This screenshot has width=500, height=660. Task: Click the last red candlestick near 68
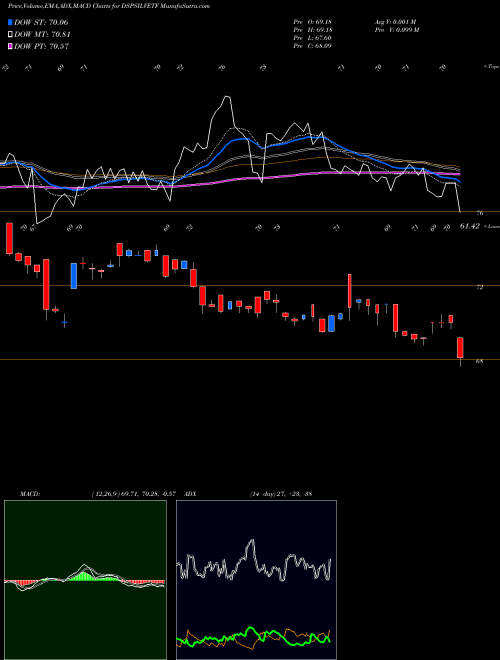point(460,348)
